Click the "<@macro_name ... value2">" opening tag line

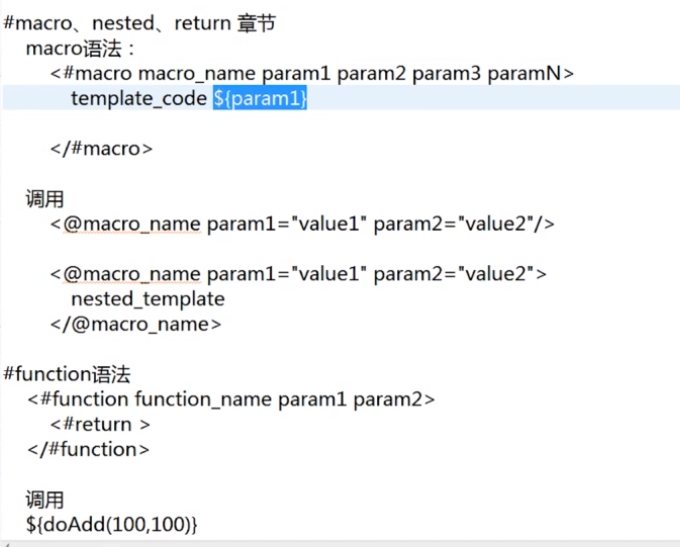click(298, 274)
